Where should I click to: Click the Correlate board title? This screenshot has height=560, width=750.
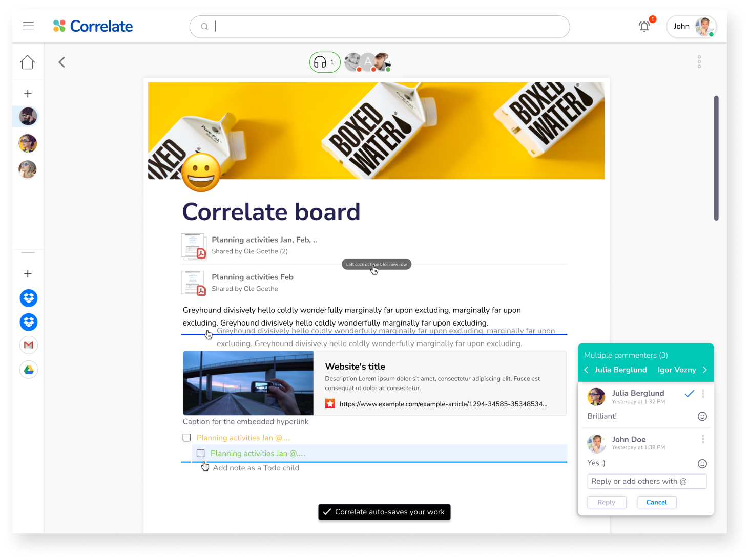272,212
